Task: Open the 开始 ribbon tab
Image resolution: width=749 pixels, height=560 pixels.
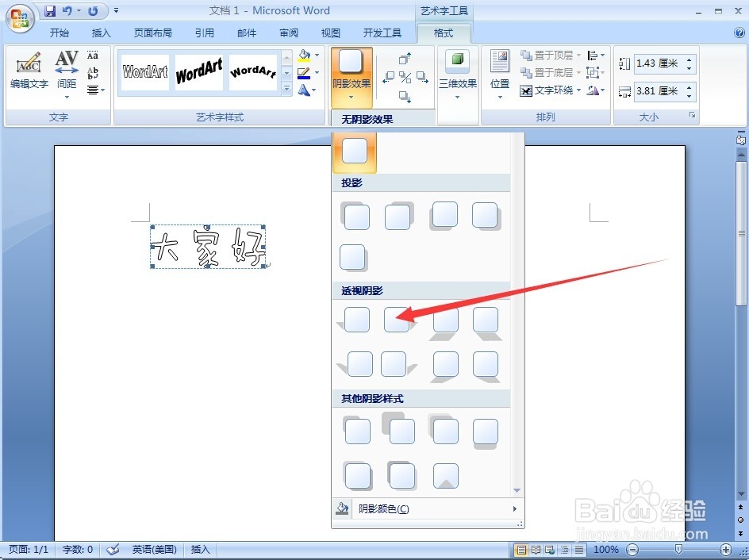Action: tap(60, 33)
